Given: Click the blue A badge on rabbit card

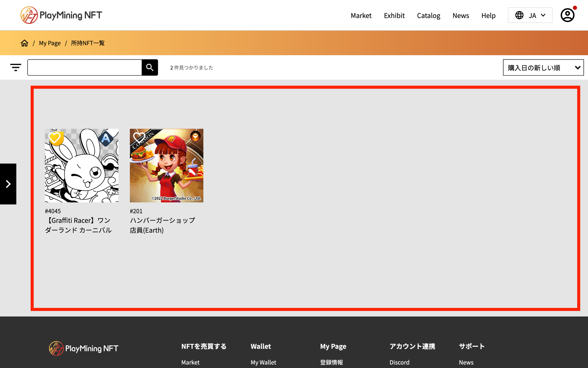Looking at the screenshot, I should tap(106, 139).
